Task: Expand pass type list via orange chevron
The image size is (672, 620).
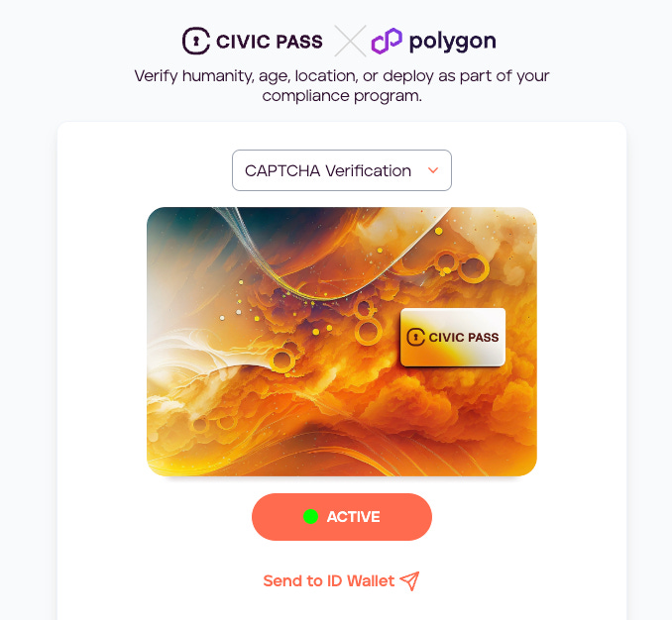Action: coord(433,170)
